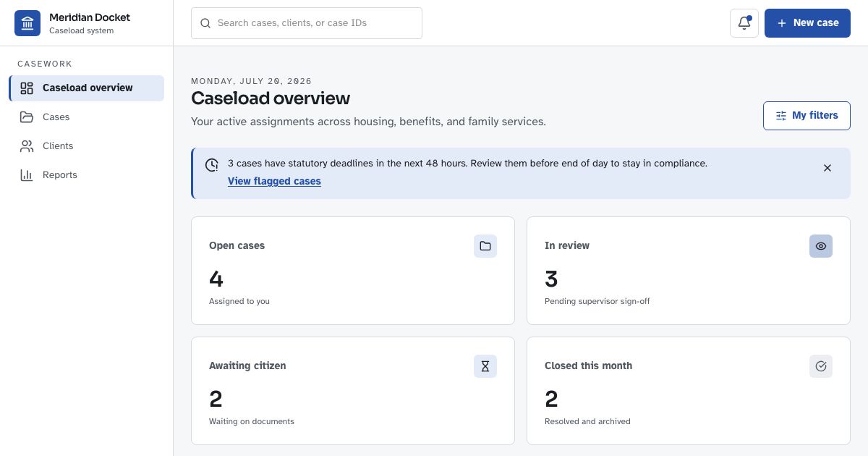Open notifications bell
The width and height of the screenshot is (868, 456).
tap(744, 23)
